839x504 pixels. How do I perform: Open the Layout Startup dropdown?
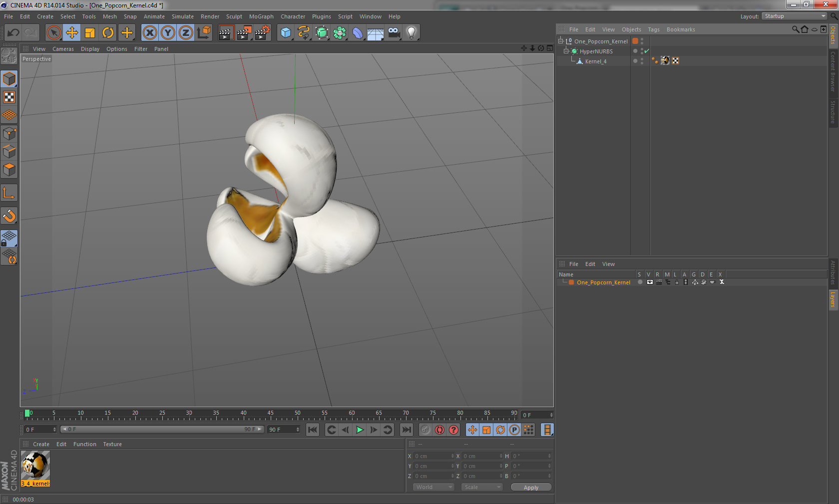point(795,16)
